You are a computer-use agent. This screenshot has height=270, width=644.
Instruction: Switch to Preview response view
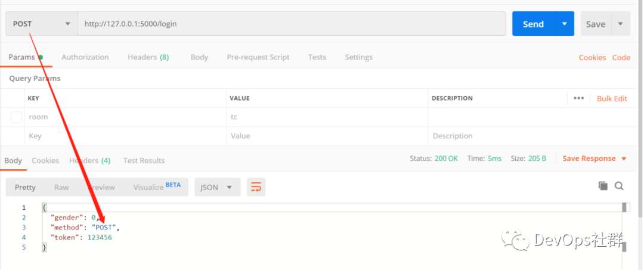click(x=101, y=187)
